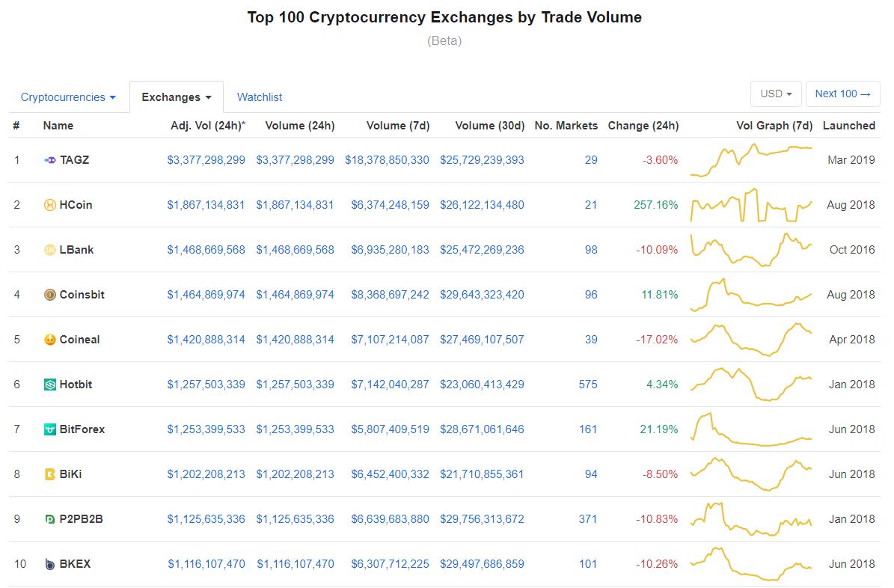This screenshot has height=588, width=894.
Task: Open the Coineal exchange link
Action: click(80, 340)
